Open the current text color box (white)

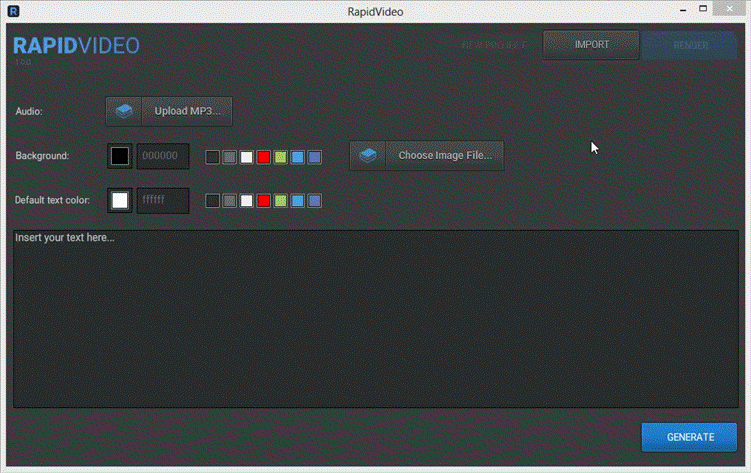(120, 200)
